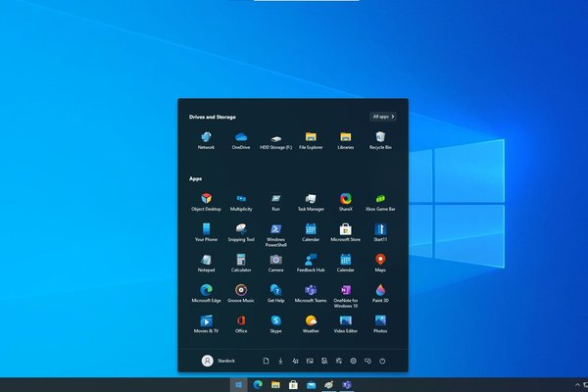Open Microsoft Edge in Start menu grid
The height and width of the screenshot is (392, 588).
(x=206, y=294)
